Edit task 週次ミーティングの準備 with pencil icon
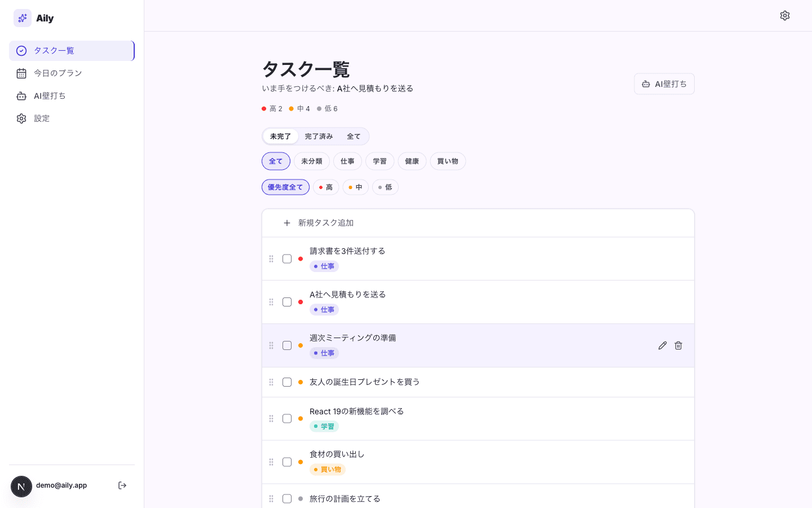The height and width of the screenshot is (508, 812). [663, 345]
